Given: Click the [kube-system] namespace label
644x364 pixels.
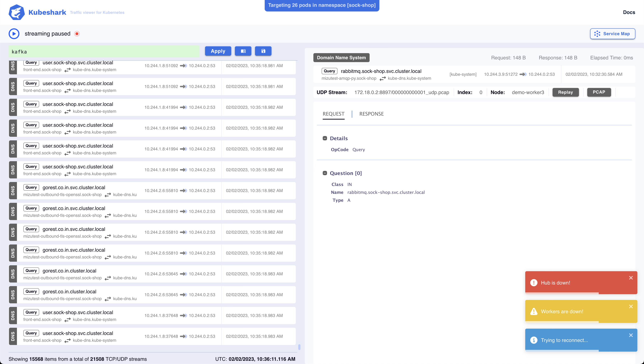Looking at the screenshot, I should click(x=463, y=74).
